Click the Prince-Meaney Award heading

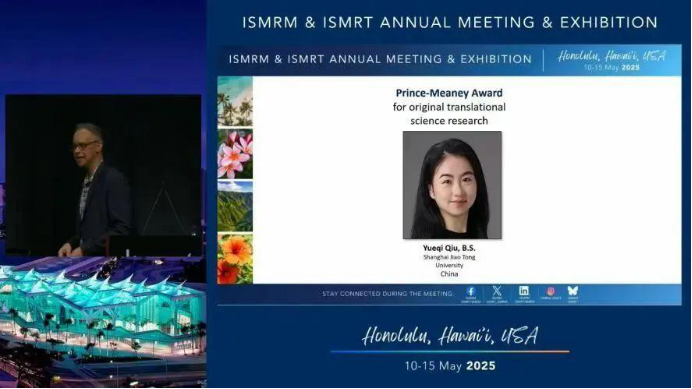click(449, 93)
